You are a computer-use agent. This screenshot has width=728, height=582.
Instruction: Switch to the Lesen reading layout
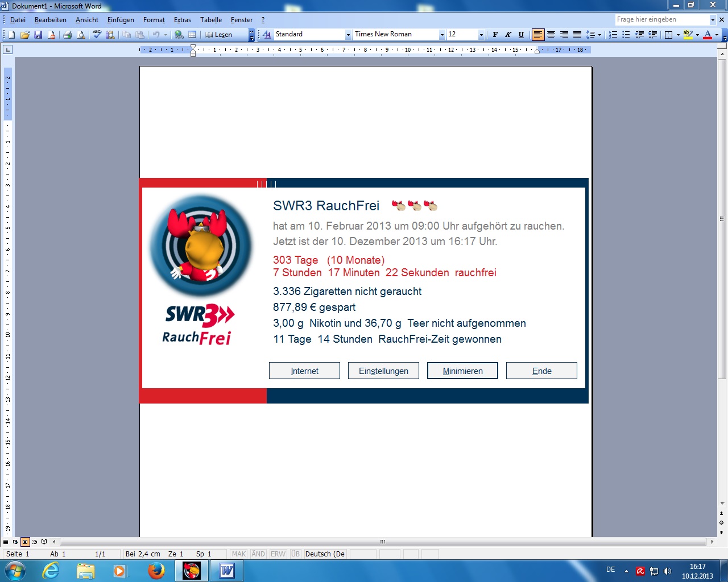[x=218, y=35]
